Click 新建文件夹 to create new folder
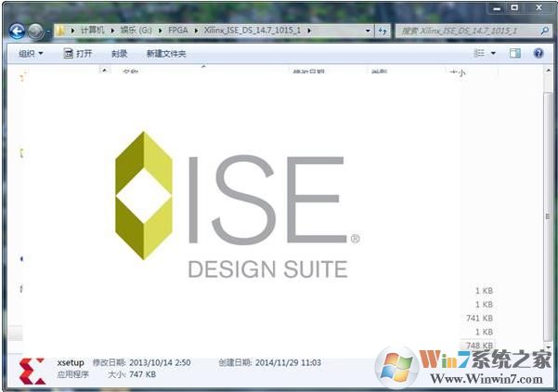Image resolution: width=558 pixels, height=392 pixels. pyautogui.click(x=166, y=54)
